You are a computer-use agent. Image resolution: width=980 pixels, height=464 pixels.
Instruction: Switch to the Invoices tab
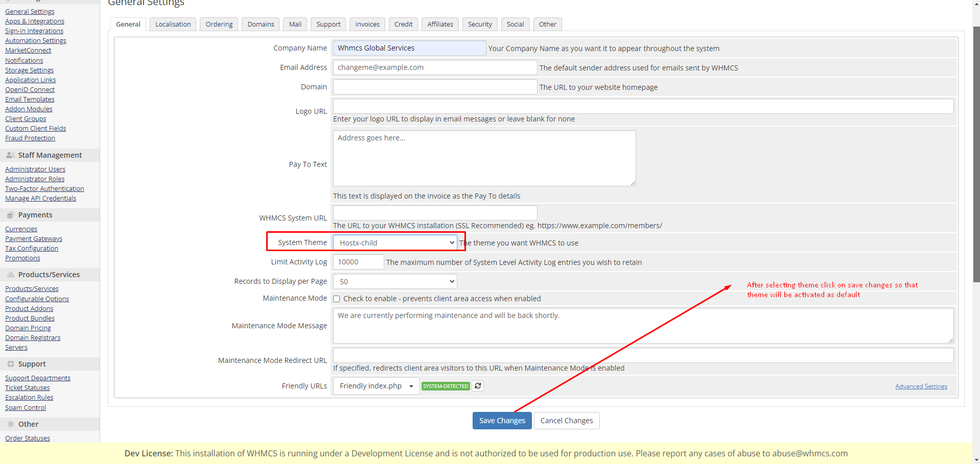pyautogui.click(x=367, y=25)
